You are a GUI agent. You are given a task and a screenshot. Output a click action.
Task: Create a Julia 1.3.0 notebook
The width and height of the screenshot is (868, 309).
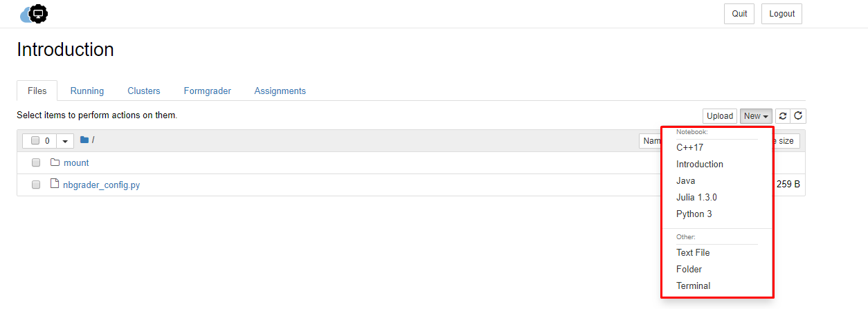(x=697, y=198)
